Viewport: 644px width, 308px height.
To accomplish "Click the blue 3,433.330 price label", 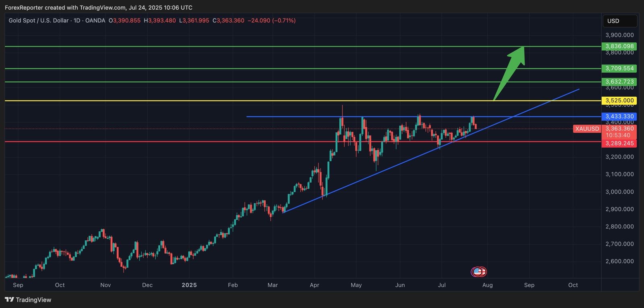I will [x=619, y=117].
